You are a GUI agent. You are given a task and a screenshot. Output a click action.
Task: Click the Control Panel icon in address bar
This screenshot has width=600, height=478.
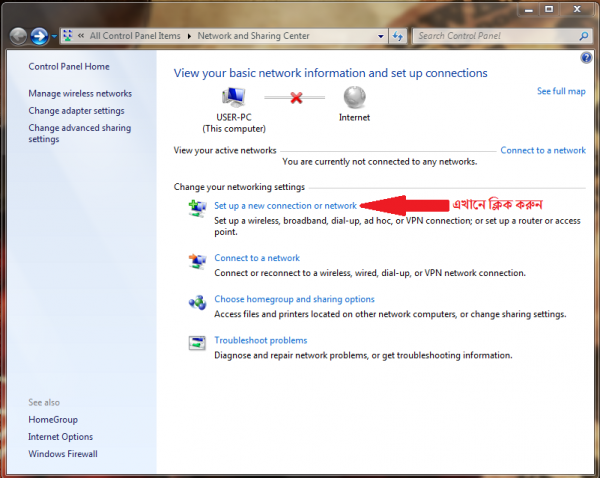[x=68, y=36]
